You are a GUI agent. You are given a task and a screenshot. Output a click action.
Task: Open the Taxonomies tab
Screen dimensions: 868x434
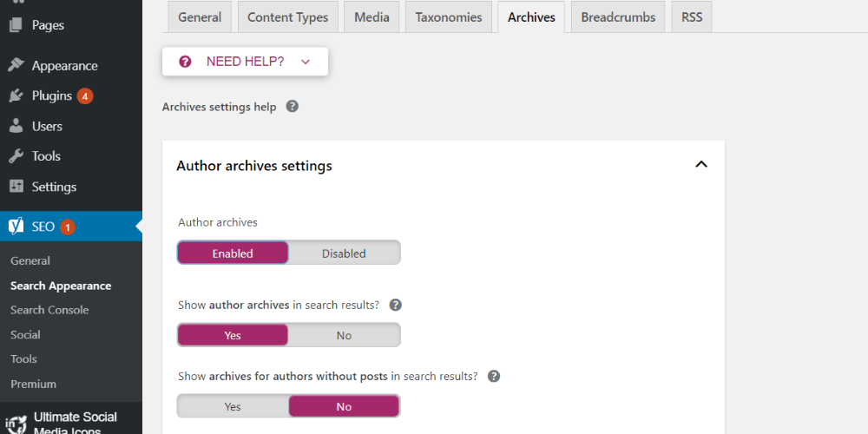(449, 17)
